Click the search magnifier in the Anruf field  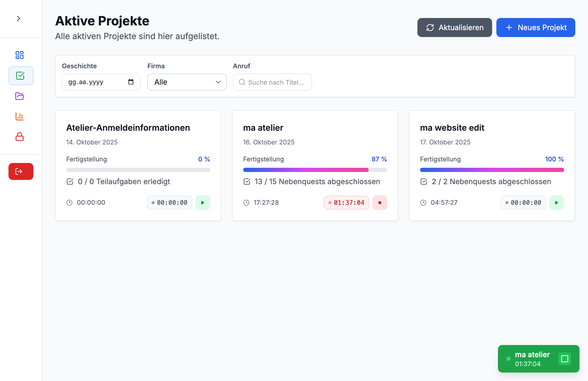pos(242,82)
